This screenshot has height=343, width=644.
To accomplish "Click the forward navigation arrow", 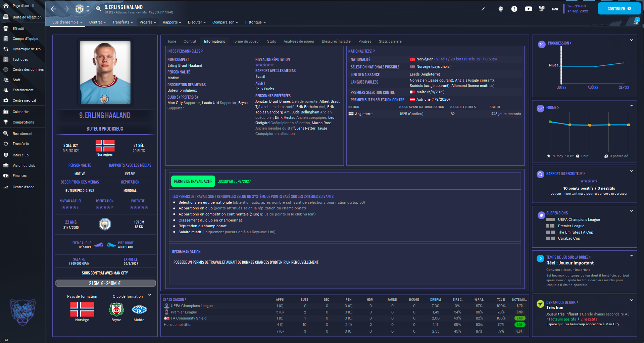I will (66, 9).
